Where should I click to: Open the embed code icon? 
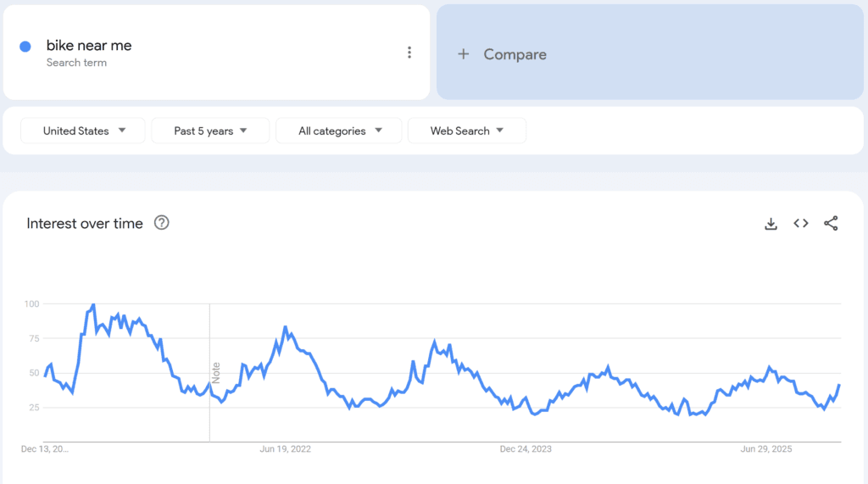point(801,223)
